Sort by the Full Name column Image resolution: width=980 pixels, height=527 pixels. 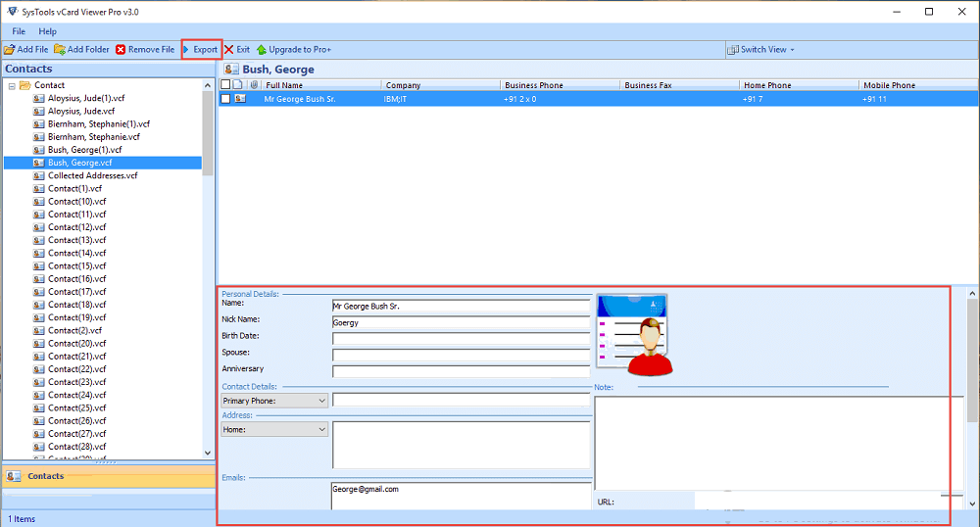coord(321,85)
